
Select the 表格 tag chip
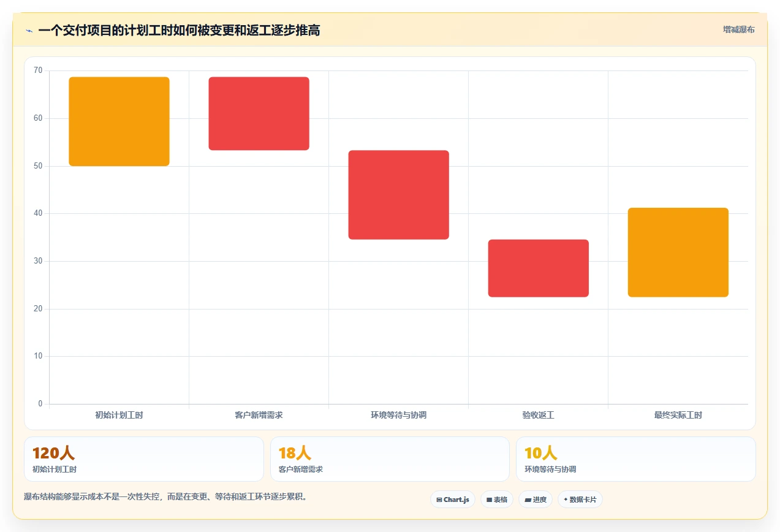[x=497, y=500]
